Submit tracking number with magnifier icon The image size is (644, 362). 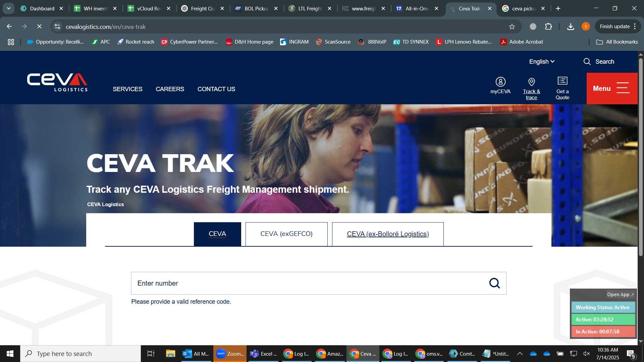click(x=494, y=283)
